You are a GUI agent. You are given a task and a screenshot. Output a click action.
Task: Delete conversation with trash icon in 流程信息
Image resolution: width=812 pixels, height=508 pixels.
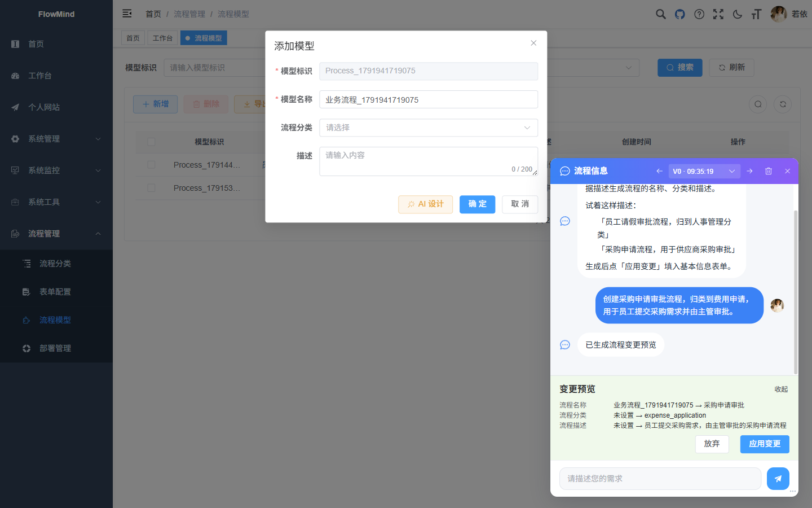point(768,171)
